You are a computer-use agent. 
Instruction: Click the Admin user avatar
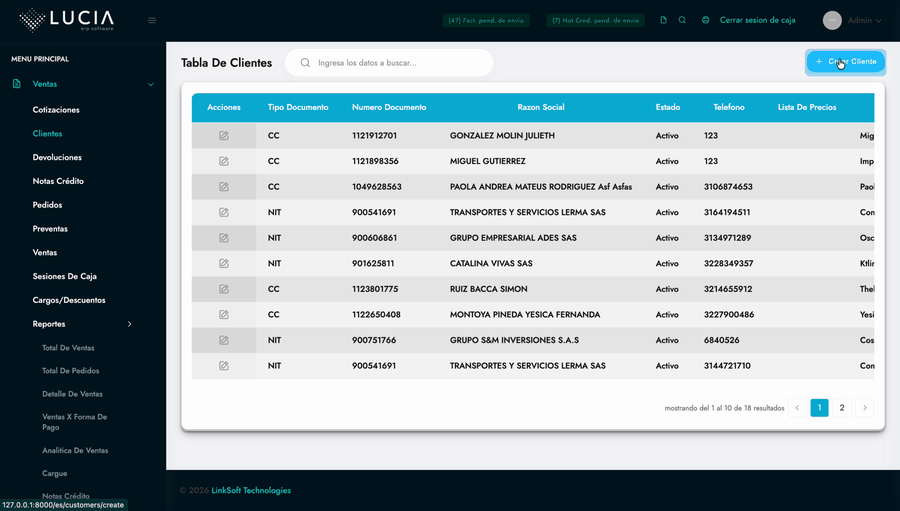[832, 20]
